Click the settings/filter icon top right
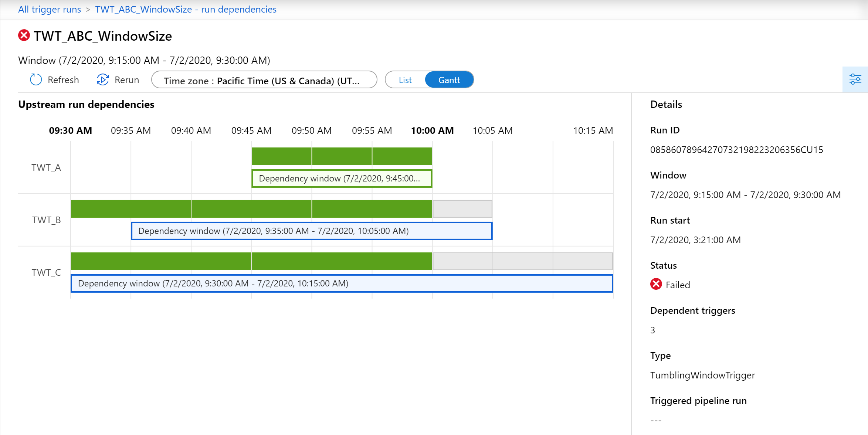 pyautogui.click(x=855, y=80)
